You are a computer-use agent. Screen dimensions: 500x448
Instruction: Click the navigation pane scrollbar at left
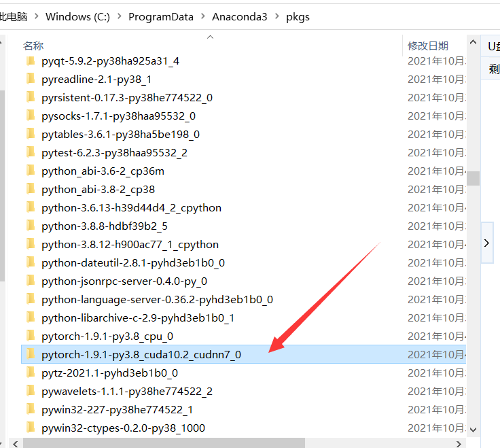point(2,186)
